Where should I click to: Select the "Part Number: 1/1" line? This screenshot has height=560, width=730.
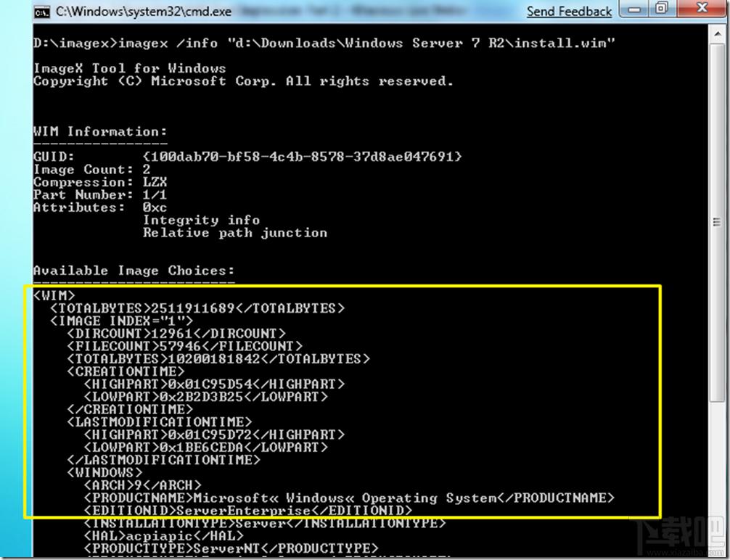(x=100, y=194)
